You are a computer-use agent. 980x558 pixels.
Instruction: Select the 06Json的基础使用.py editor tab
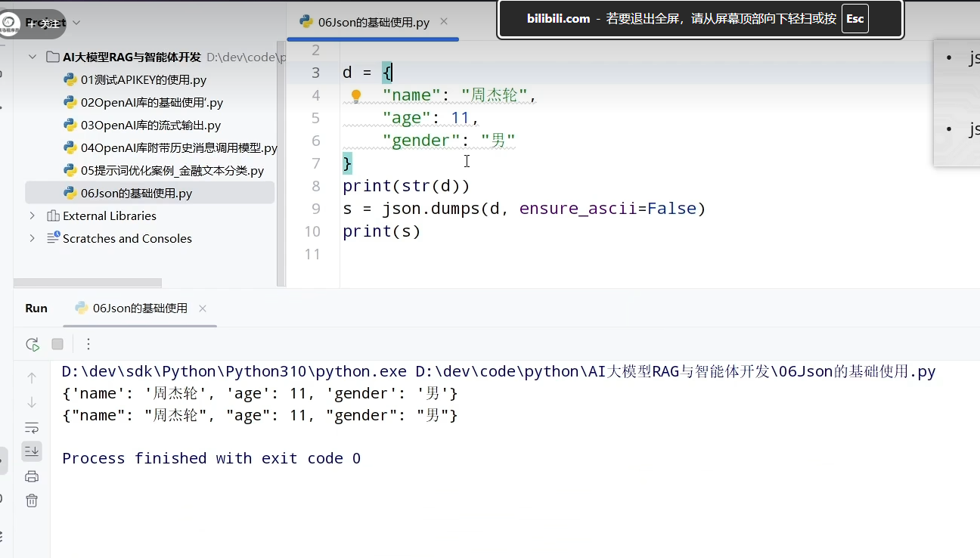[x=373, y=22]
